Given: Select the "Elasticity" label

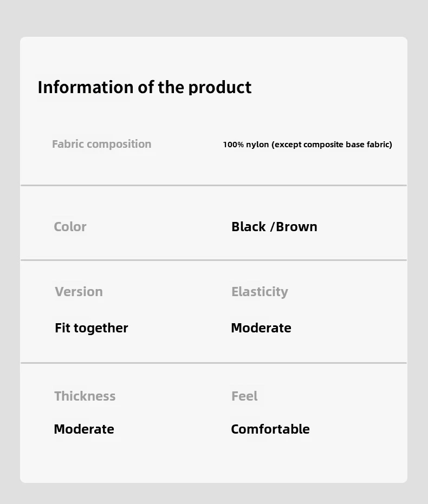Looking at the screenshot, I should click(x=260, y=292).
